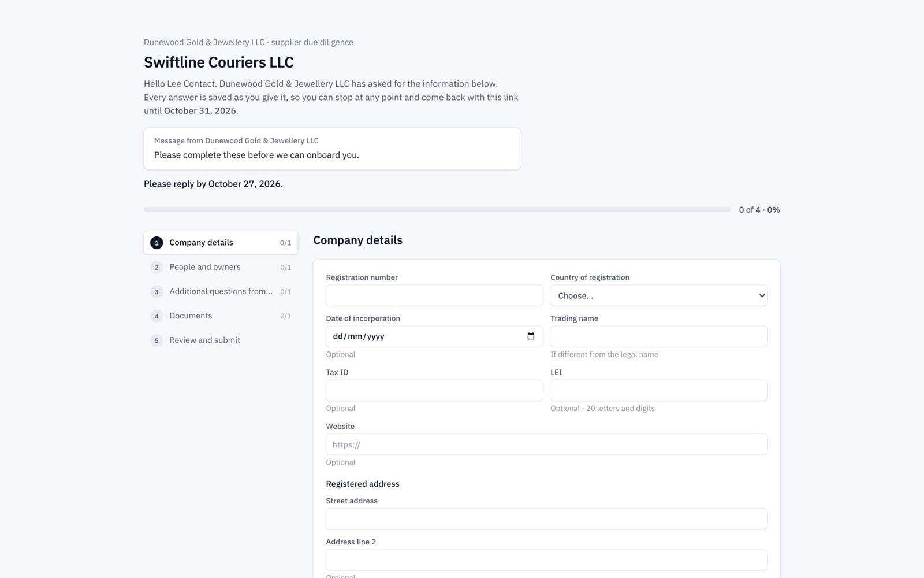Select step 3 number badge

(157, 291)
